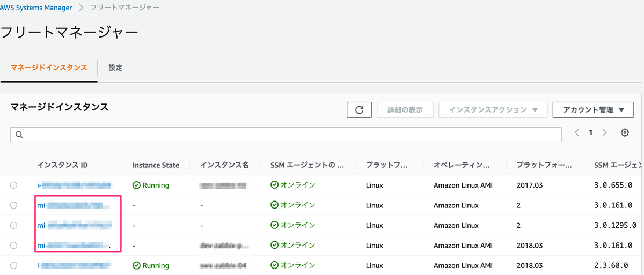Select radio button for the 2.3.68.0 agent row
Image resolution: width=644 pixels, height=275 pixels.
pos(13,265)
